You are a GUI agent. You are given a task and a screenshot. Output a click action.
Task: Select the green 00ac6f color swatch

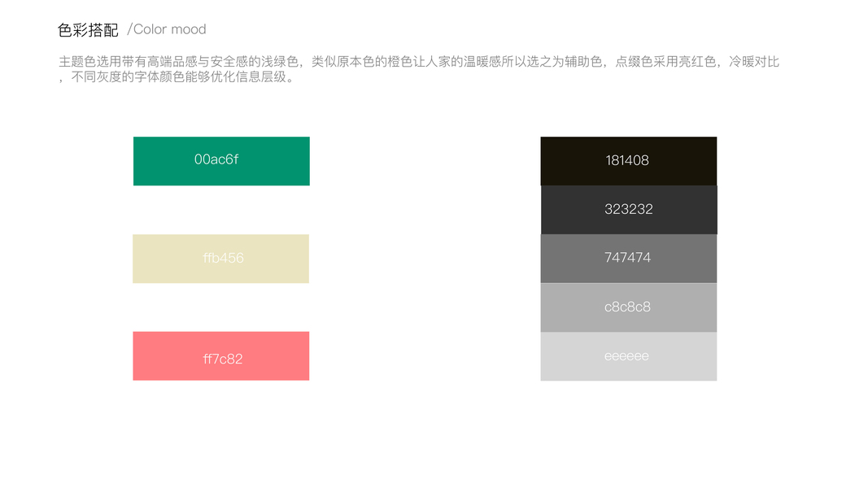tap(221, 161)
